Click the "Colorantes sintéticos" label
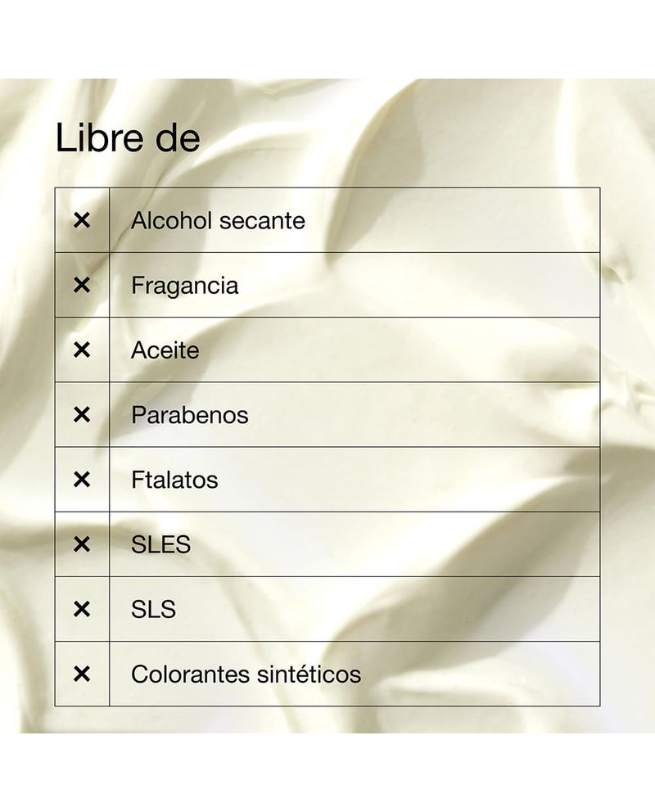This screenshot has width=655, height=812. tap(246, 674)
